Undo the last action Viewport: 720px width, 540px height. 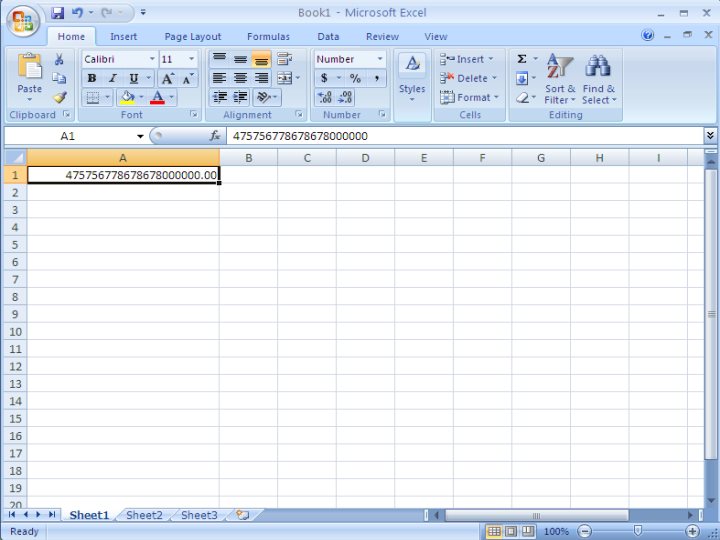tap(77, 13)
